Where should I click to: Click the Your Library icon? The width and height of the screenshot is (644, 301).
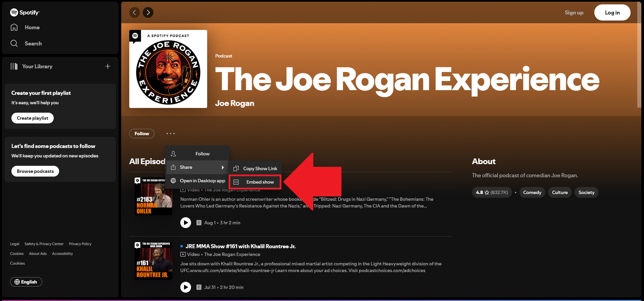click(14, 66)
